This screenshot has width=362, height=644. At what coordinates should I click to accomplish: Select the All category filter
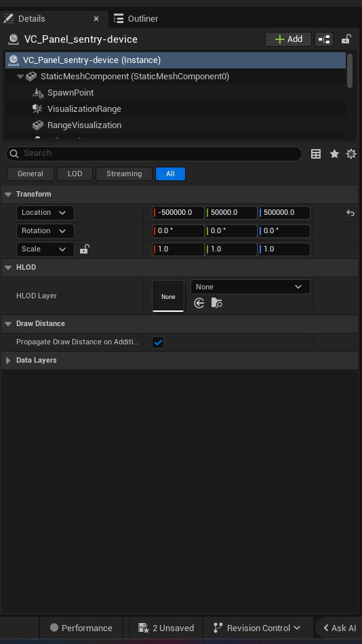click(171, 174)
